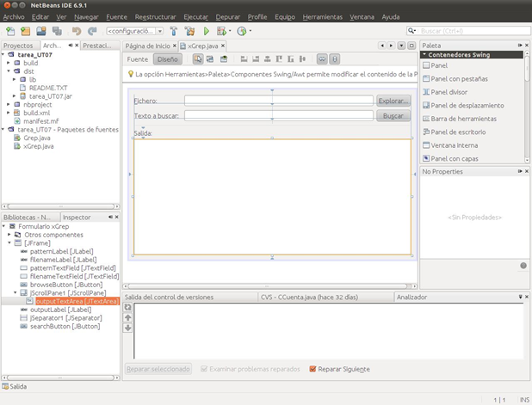This screenshot has height=405, width=532.
Task: Click the align bottom in row icon
Action: tap(290, 59)
